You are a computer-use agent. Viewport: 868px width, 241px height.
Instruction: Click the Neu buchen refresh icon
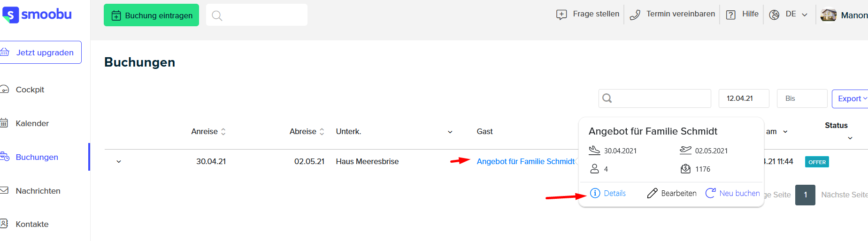point(710,193)
